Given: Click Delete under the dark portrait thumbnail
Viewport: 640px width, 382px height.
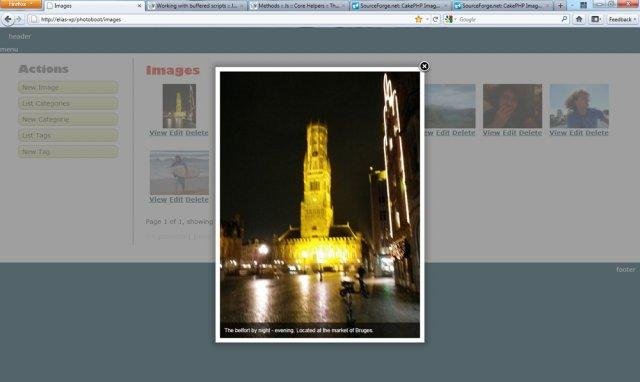Looking at the screenshot, I should pyautogui.click(x=531, y=133).
